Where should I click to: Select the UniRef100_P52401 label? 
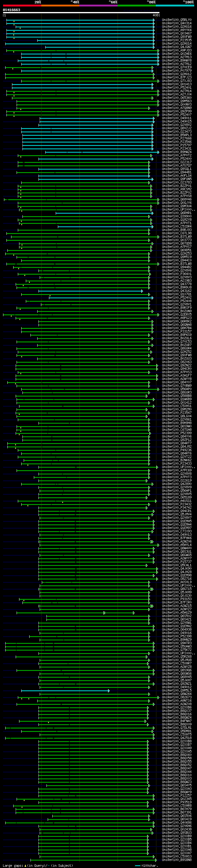tap(177, 88)
